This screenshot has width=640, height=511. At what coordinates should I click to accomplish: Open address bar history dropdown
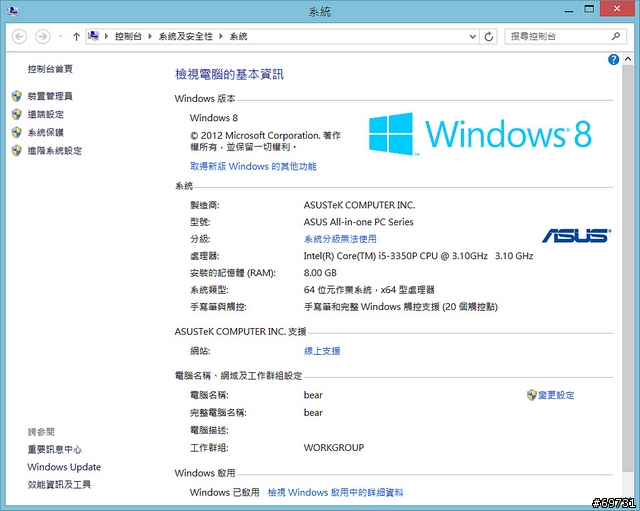click(x=473, y=37)
